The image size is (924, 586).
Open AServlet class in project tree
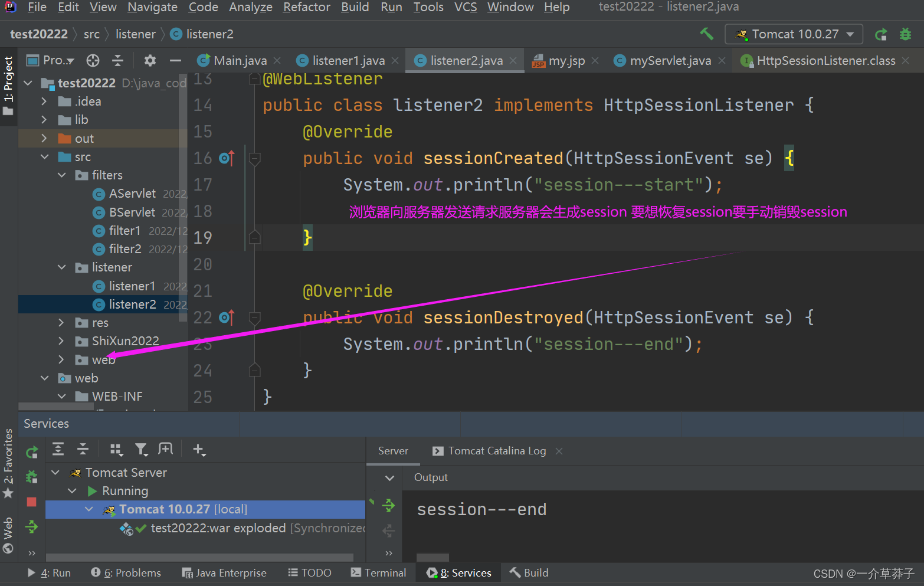tap(133, 194)
